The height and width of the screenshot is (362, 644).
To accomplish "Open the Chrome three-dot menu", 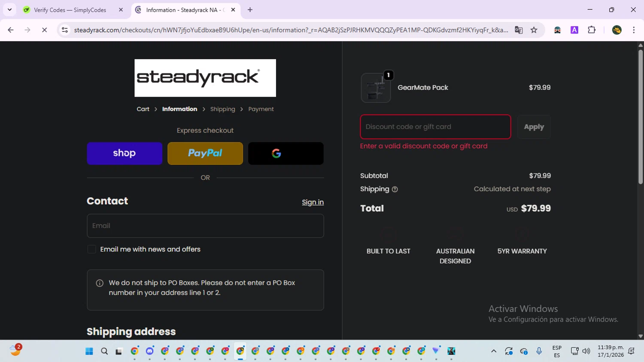I will point(634,30).
